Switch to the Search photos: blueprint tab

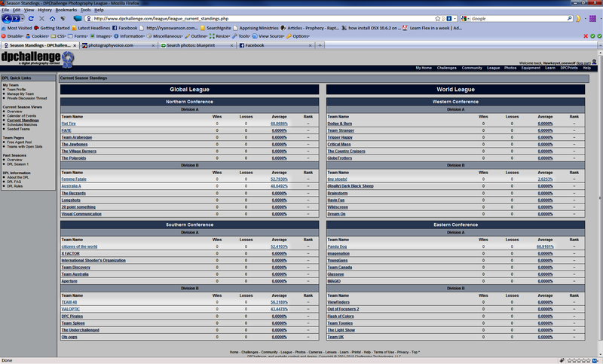(197, 45)
